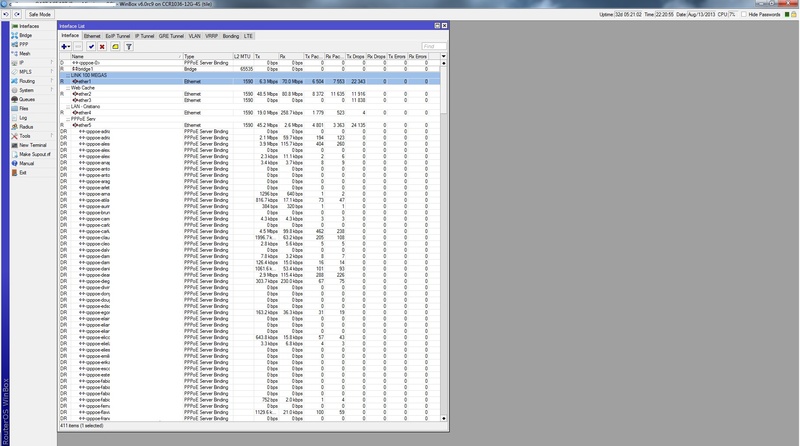This screenshot has height=446, width=800.
Task: Click the Undo arrow button
Action: [6, 14]
